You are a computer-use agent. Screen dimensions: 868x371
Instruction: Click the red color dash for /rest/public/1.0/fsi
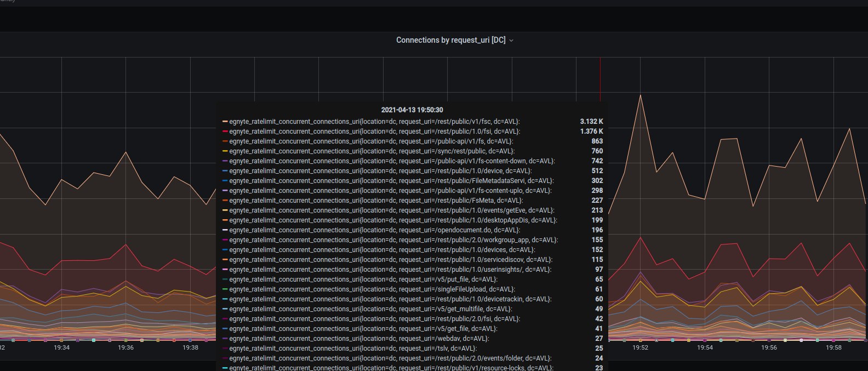coord(225,132)
